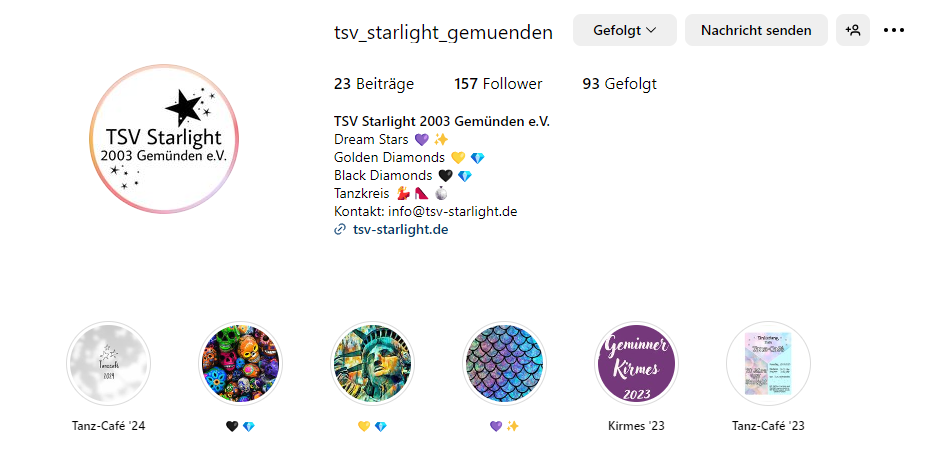Open the Geminner Kirmes 2023 highlight
The width and height of the screenshot is (943, 460).
click(x=636, y=363)
